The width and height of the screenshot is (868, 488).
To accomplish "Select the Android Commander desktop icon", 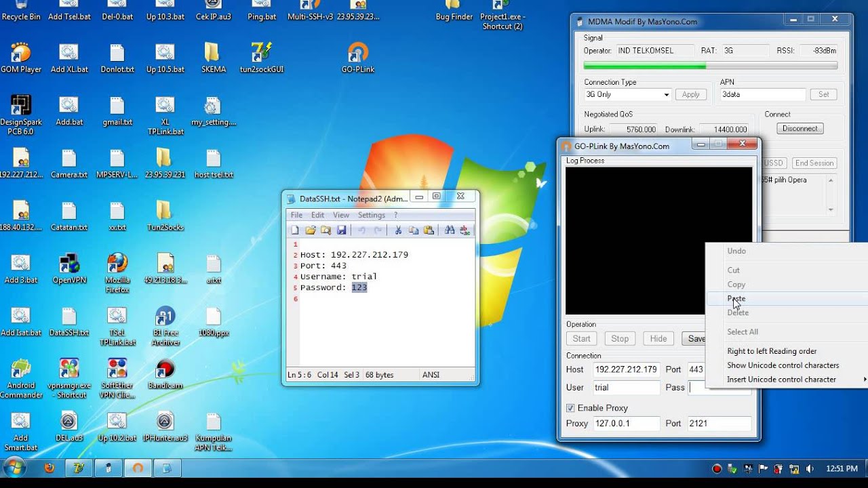I will [21, 378].
